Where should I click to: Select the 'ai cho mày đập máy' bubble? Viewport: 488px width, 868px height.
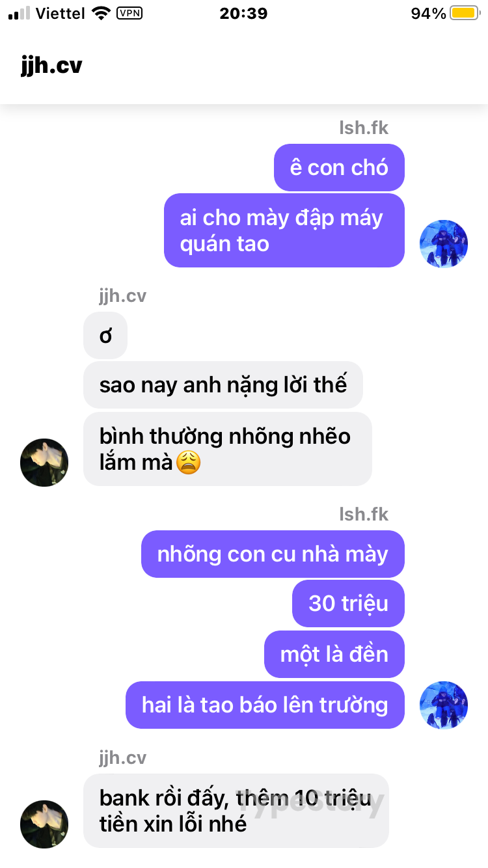pyautogui.click(x=284, y=230)
